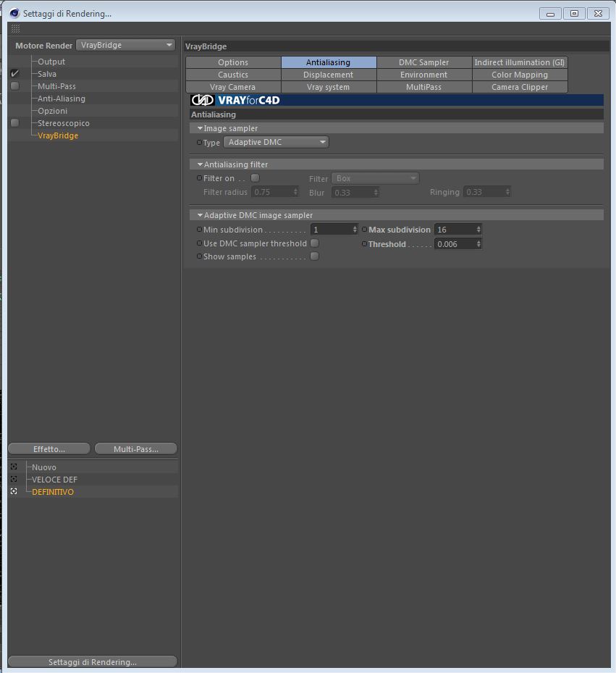The image size is (616, 673).
Task: Collapse the Adaptive DMC image sampler section
Action: click(x=200, y=215)
